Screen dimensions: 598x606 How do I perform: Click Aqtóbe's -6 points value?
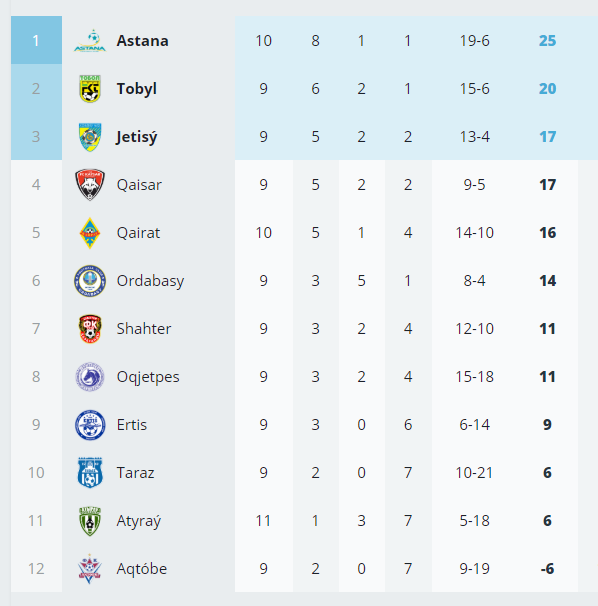pos(547,569)
